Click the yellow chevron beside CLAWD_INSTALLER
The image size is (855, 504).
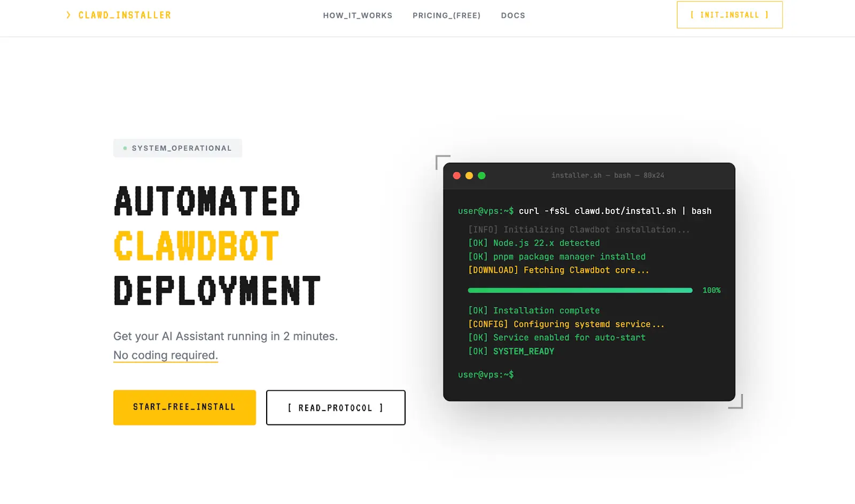[68, 15]
